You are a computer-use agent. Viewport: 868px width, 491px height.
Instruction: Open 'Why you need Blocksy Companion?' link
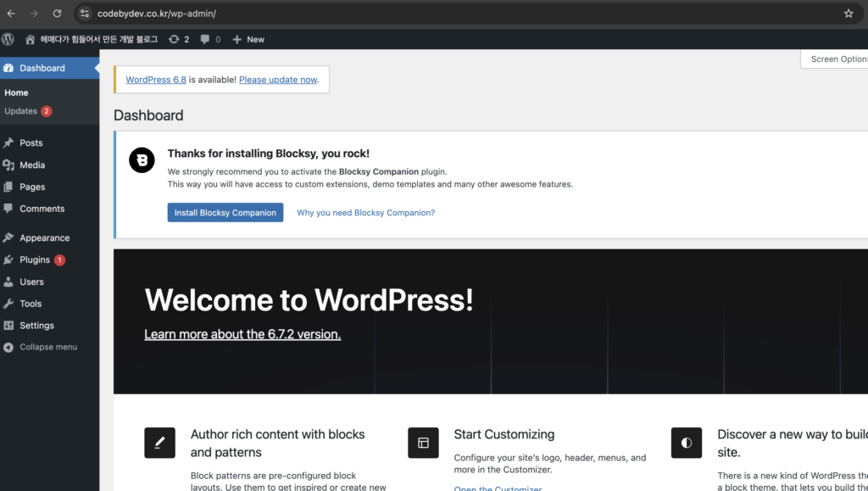pyautogui.click(x=366, y=213)
